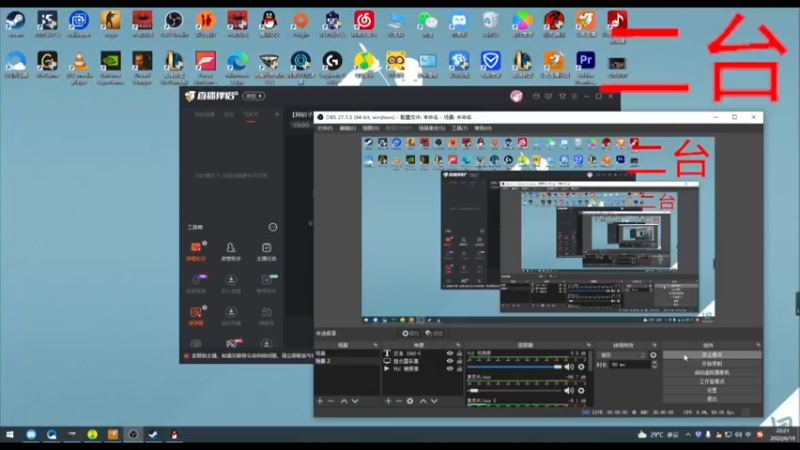The height and width of the screenshot is (450, 800).
Task: Open Tools menu in OBS
Action: point(460,128)
